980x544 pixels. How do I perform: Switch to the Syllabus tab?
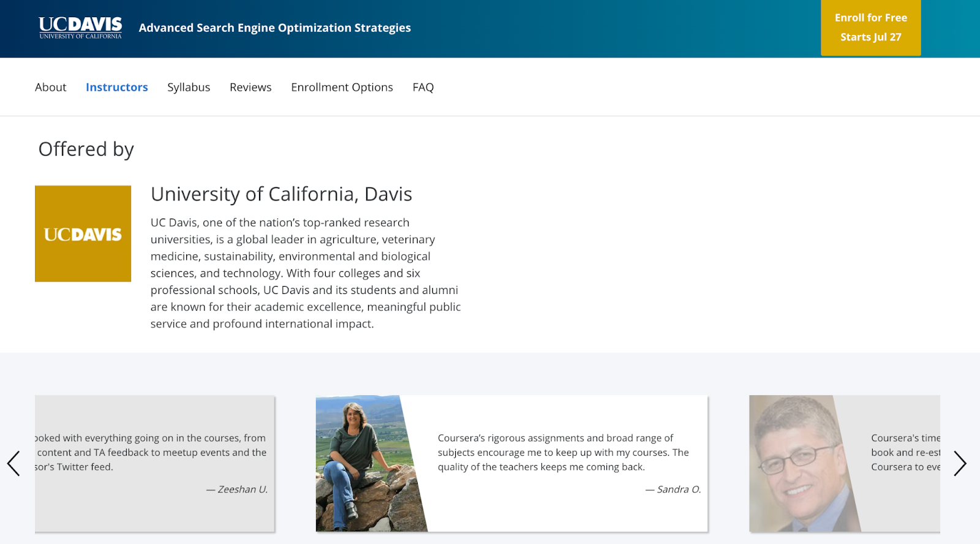coord(189,87)
